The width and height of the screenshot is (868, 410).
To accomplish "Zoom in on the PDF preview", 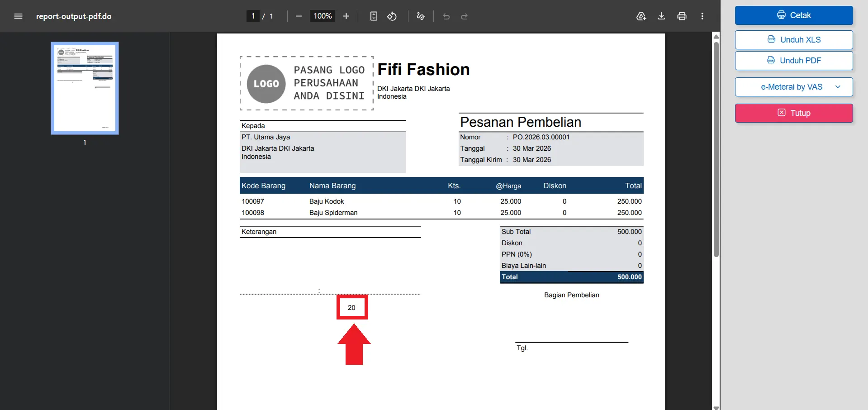I will pos(346,16).
